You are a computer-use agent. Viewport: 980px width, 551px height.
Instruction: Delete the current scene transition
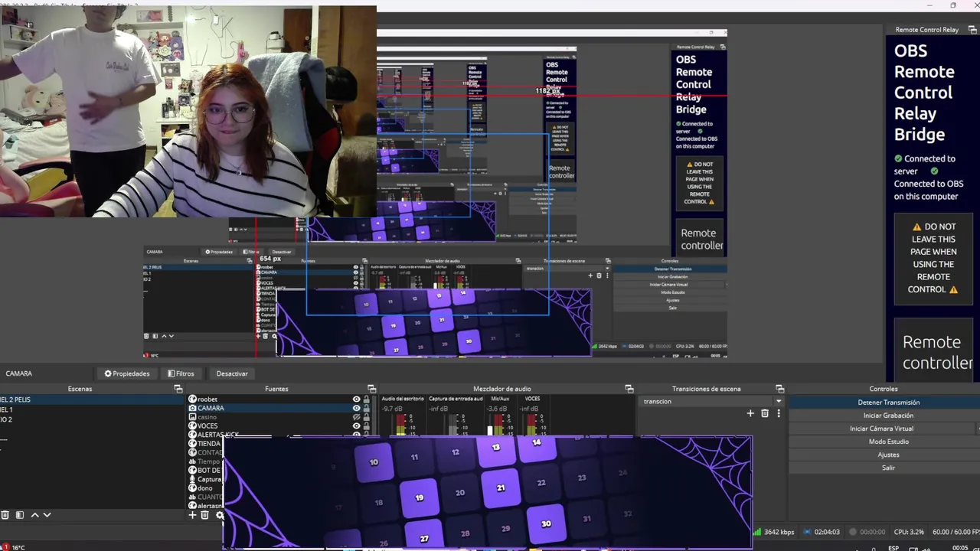[x=764, y=413]
